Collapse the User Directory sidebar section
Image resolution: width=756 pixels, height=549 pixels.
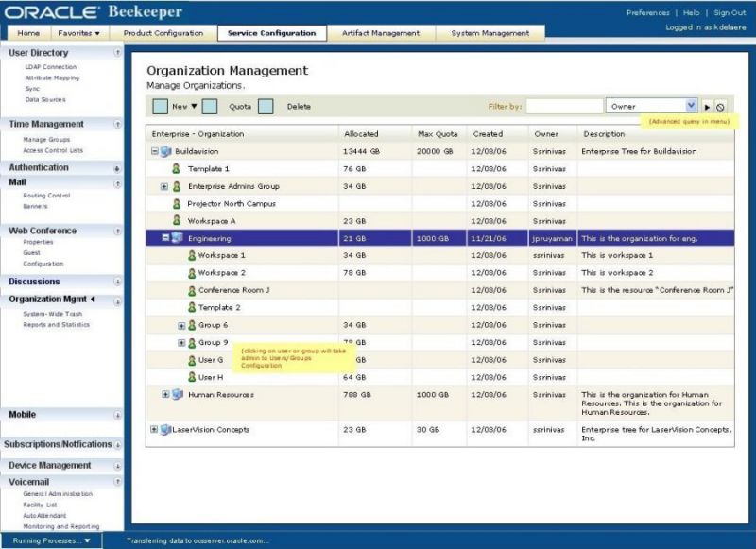(x=117, y=53)
